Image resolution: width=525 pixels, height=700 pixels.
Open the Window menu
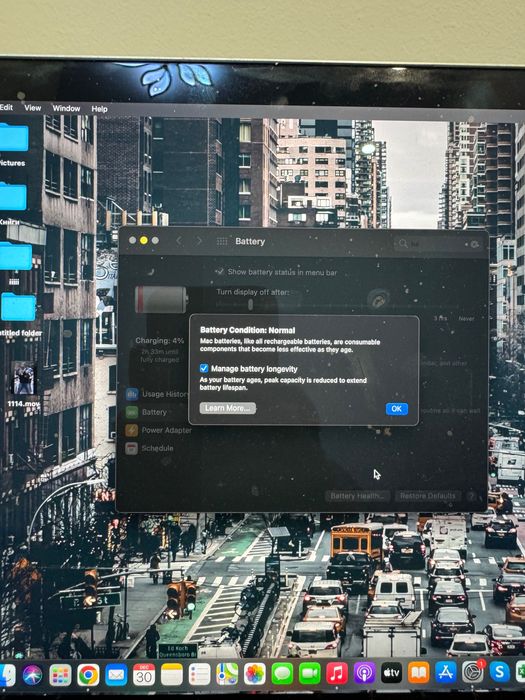pos(66,108)
